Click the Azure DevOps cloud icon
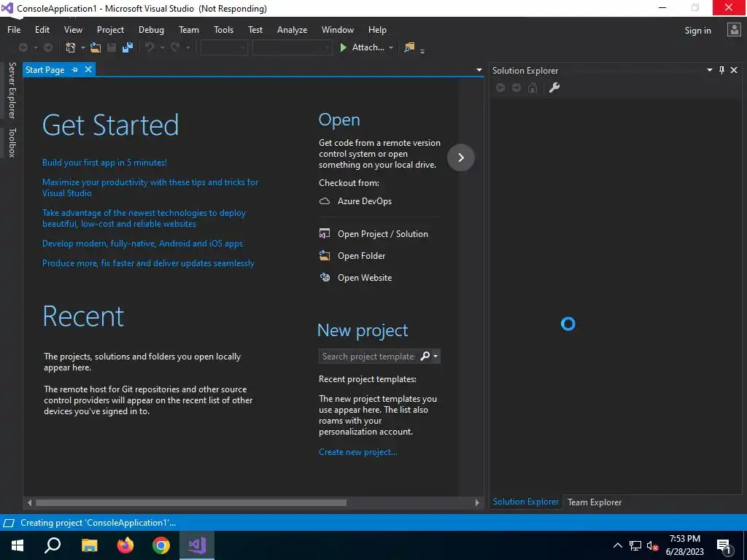747x560 pixels. click(325, 201)
